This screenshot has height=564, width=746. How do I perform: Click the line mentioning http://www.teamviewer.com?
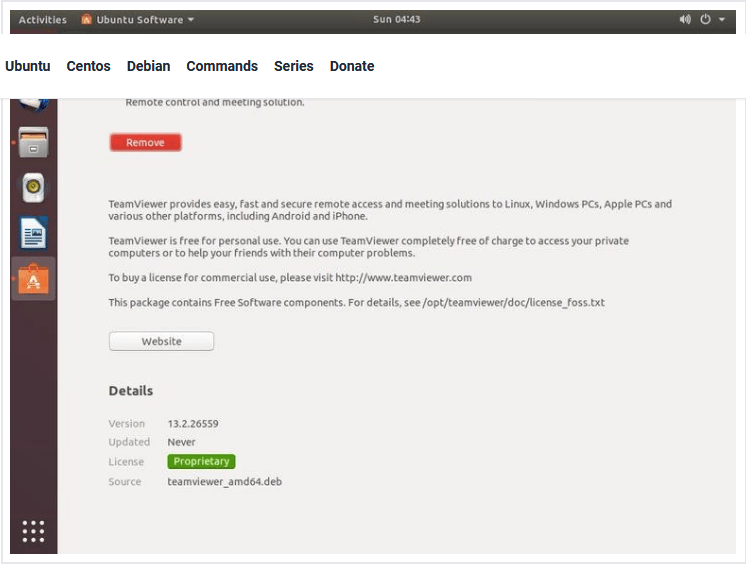pyautogui.click(x=290, y=278)
